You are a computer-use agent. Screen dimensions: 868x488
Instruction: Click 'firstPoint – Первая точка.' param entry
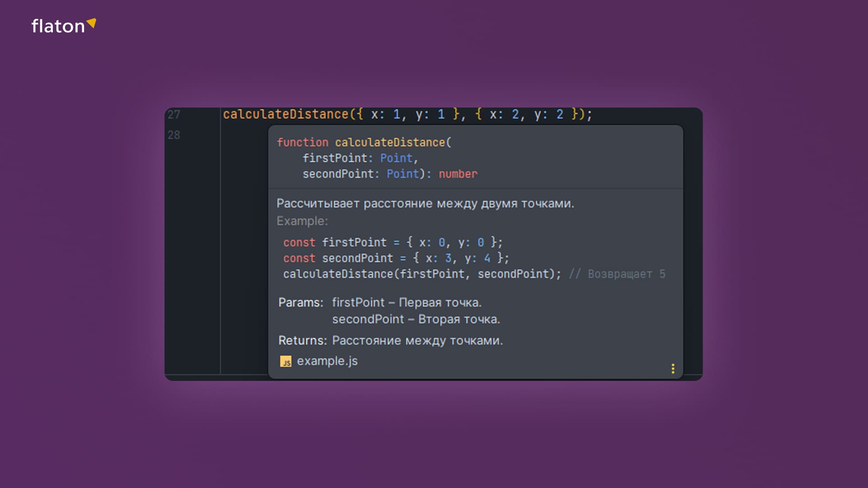click(407, 303)
